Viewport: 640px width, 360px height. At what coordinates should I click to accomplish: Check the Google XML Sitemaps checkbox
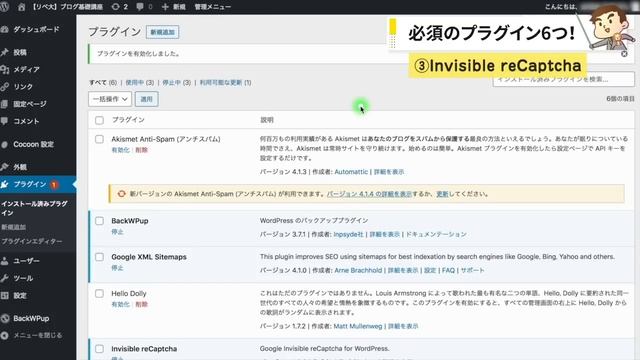point(99,257)
